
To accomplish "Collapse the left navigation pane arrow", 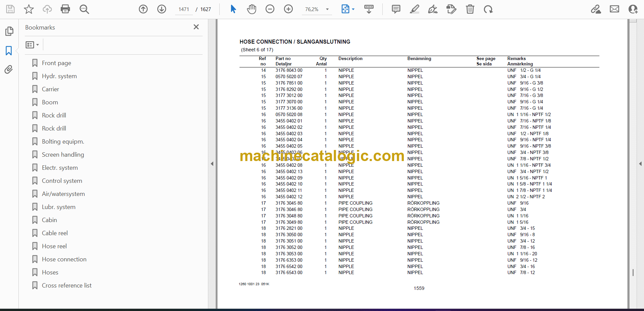I will coord(212,164).
